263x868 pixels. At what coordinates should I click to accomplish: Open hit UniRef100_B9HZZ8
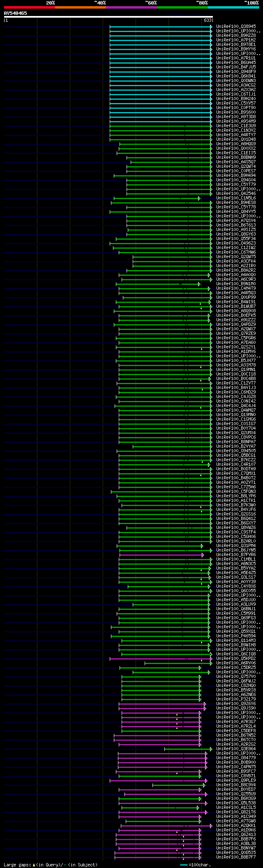pyautogui.click(x=236, y=36)
